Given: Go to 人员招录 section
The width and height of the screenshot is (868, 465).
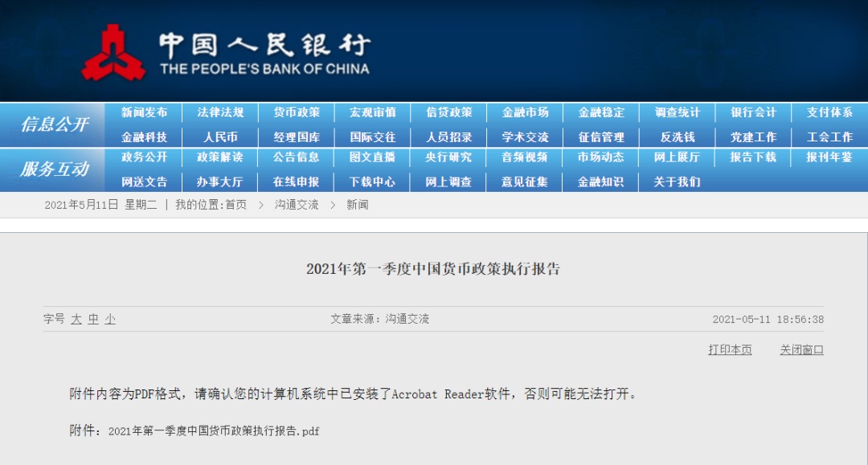Looking at the screenshot, I should [x=449, y=137].
